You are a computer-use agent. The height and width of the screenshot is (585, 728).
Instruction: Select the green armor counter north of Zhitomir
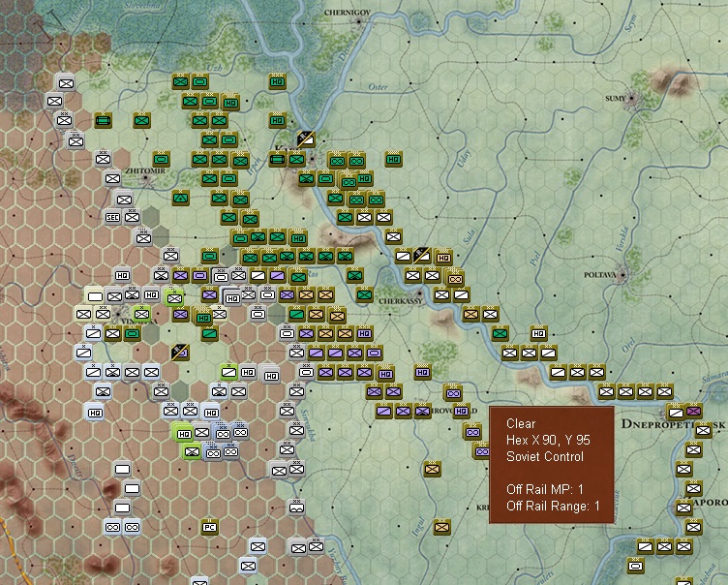(x=161, y=160)
